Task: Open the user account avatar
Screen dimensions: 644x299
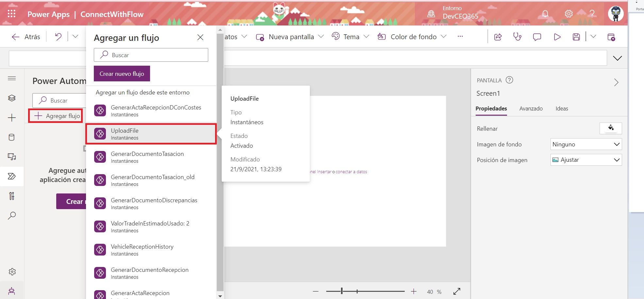Action: [x=616, y=14]
